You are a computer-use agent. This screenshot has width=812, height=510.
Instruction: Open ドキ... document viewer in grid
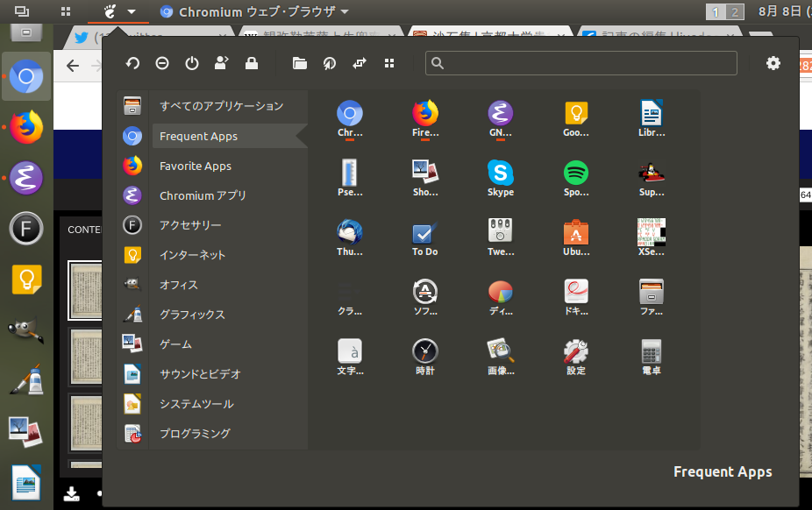pos(576,297)
